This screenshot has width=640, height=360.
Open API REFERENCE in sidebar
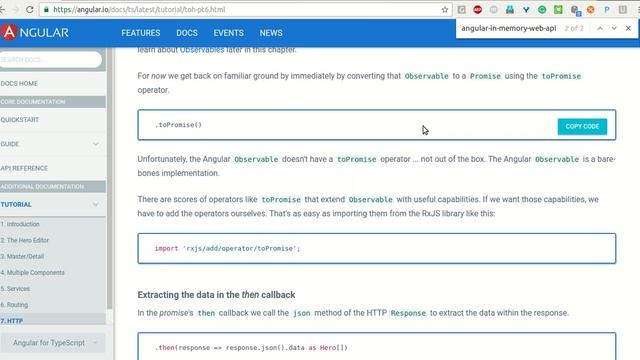point(24,168)
